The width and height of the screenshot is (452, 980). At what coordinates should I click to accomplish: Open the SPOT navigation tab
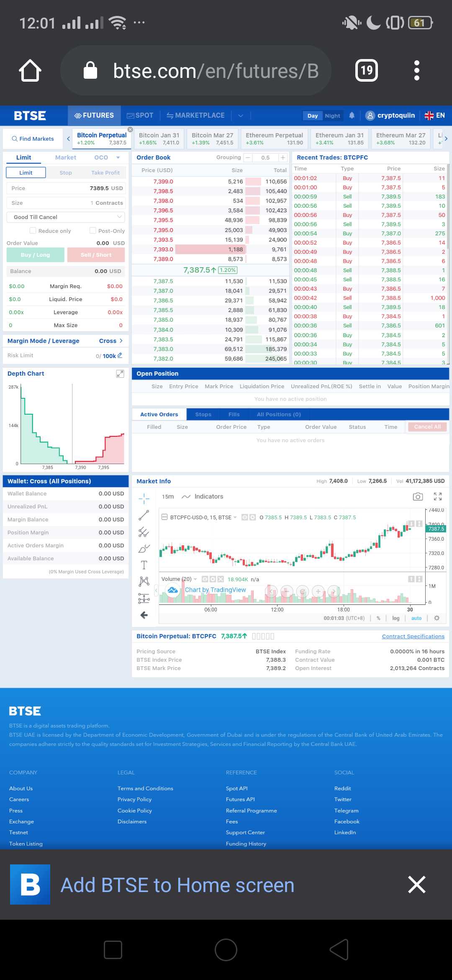pyautogui.click(x=140, y=116)
